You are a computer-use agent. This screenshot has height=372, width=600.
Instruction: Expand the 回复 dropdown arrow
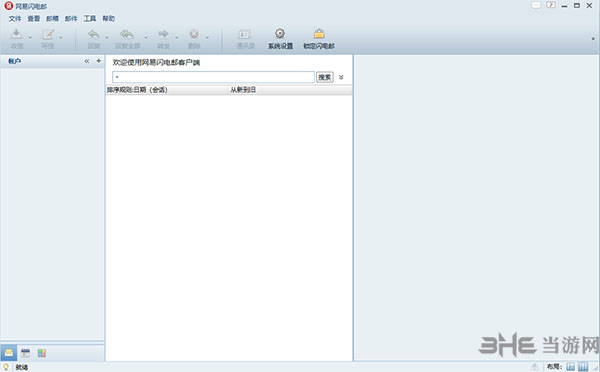coord(107,38)
